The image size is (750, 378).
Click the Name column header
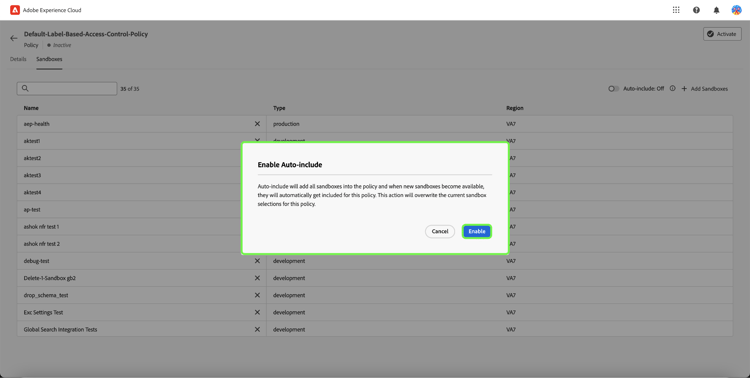click(x=31, y=108)
